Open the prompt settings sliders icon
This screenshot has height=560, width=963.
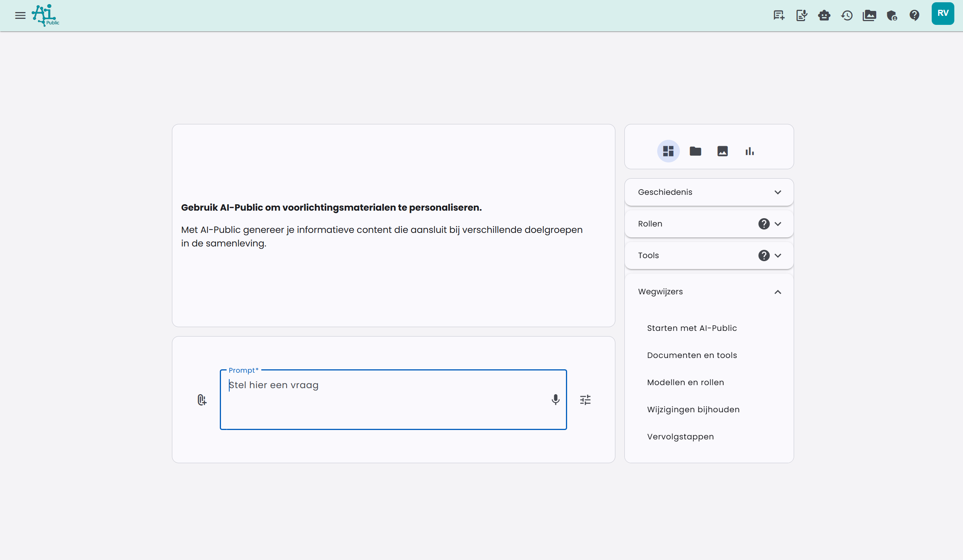point(585,400)
